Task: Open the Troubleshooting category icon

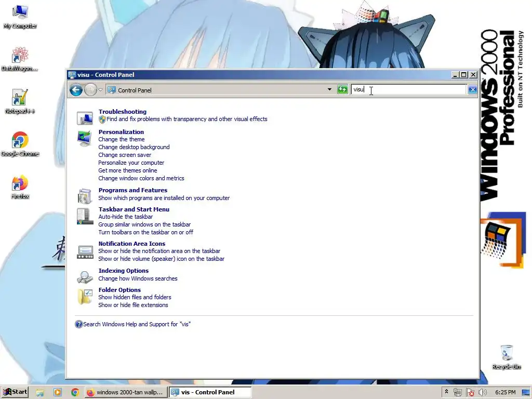Action: pyautogui.click(x=85, y=118)
